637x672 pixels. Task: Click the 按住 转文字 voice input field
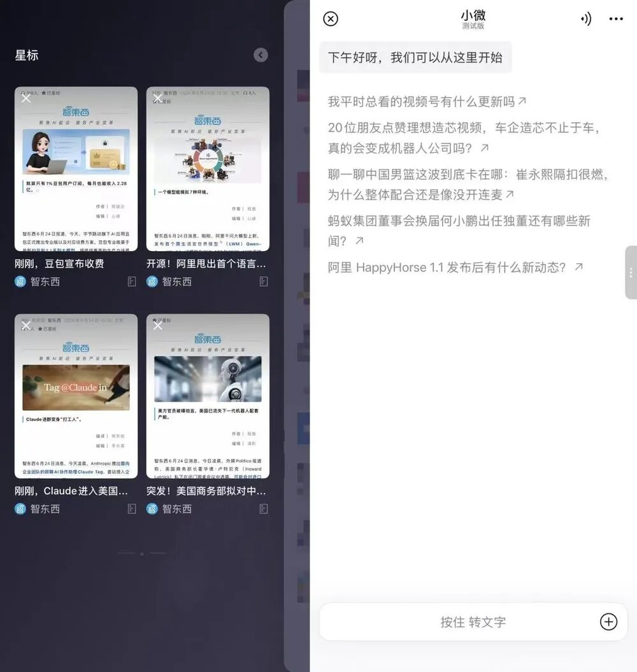pos(473,622)
